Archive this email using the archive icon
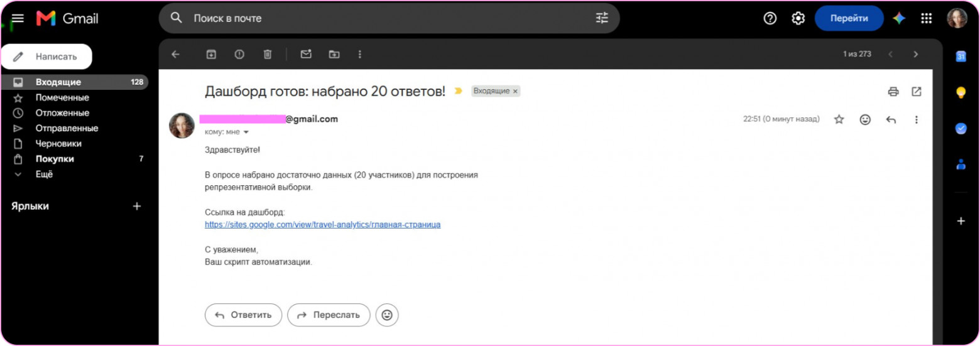Viewport: 980px width, 346px height. click(211, 55)
